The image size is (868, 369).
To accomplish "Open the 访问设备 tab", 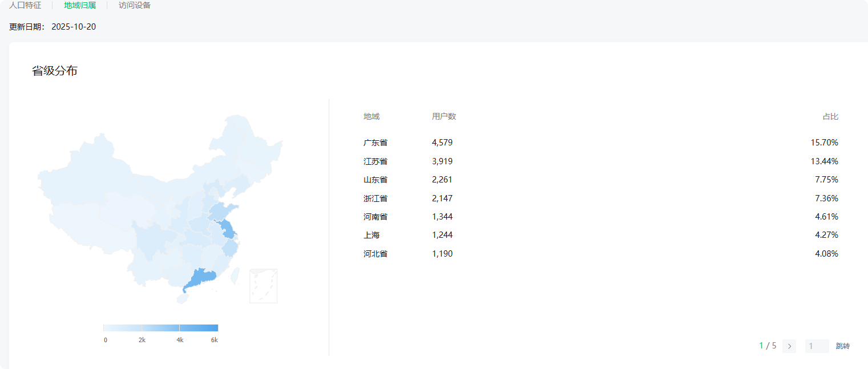I will (x=135, y=5).
